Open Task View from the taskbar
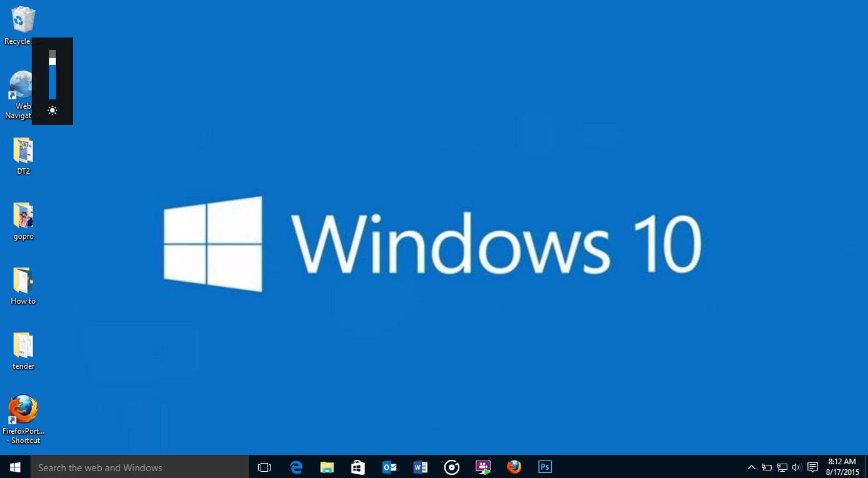Viewport: 868px width, 478px height. (264, 467)
